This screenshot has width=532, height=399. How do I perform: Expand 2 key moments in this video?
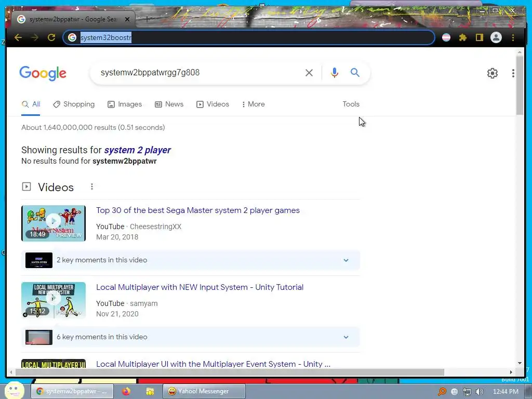click(191, 260)
